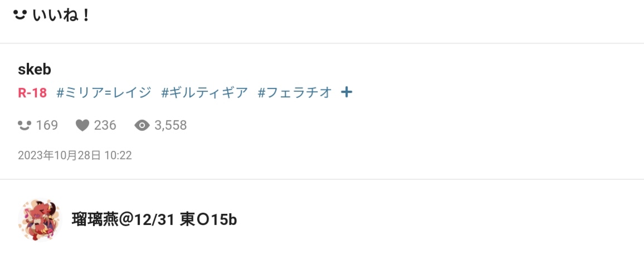Open the #ミリア=レイジ hashtag
This screenshot has width=644, height=254.
pos(104,92)
